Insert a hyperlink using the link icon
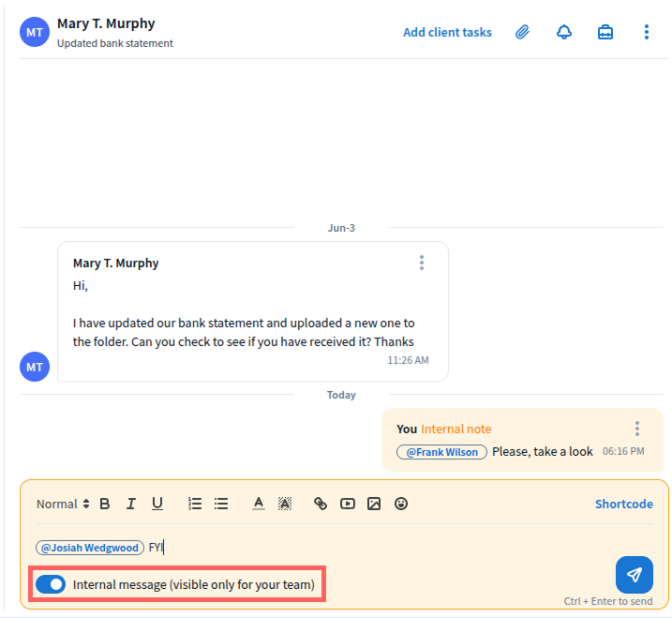The width and height of the screenshot is (672, 618). pyautogui.click(x=321, y=504)
